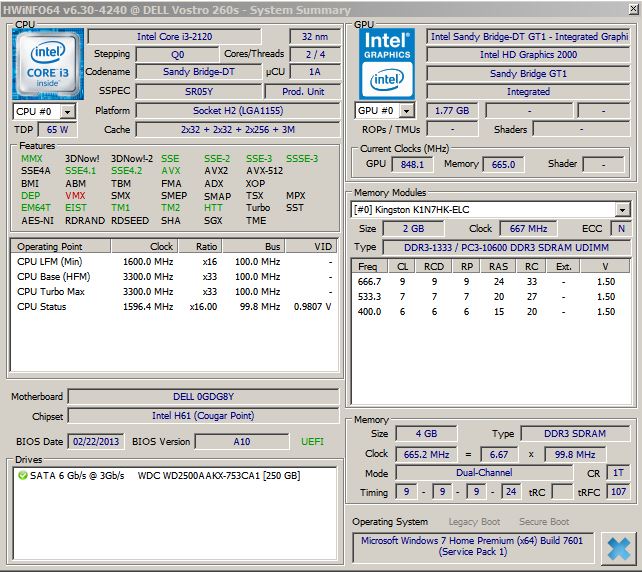
Task: Open the CPU #0 selector dropdown
Action: (68, 111)
